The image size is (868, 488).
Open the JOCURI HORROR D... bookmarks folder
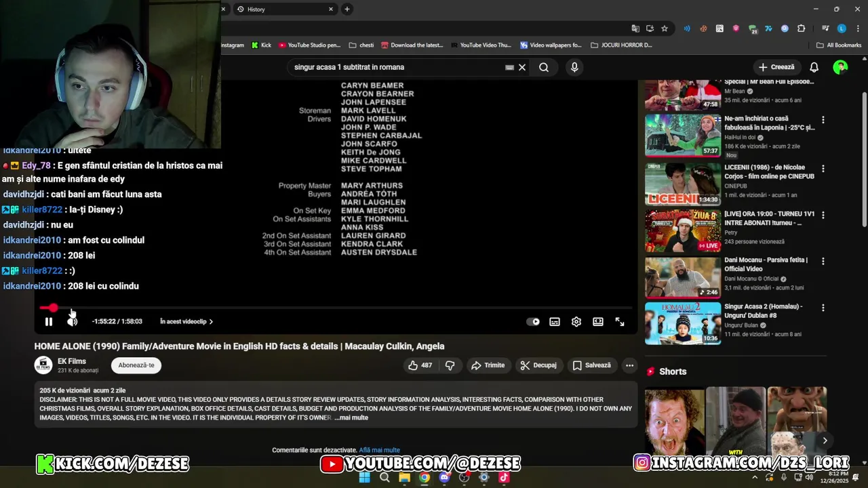(621, 45)
